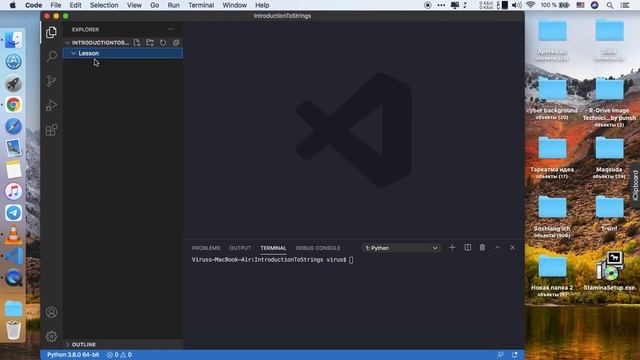Open volume control in menu bar
The width and height of the screenshot is (640, 360).
click(517, 5)
